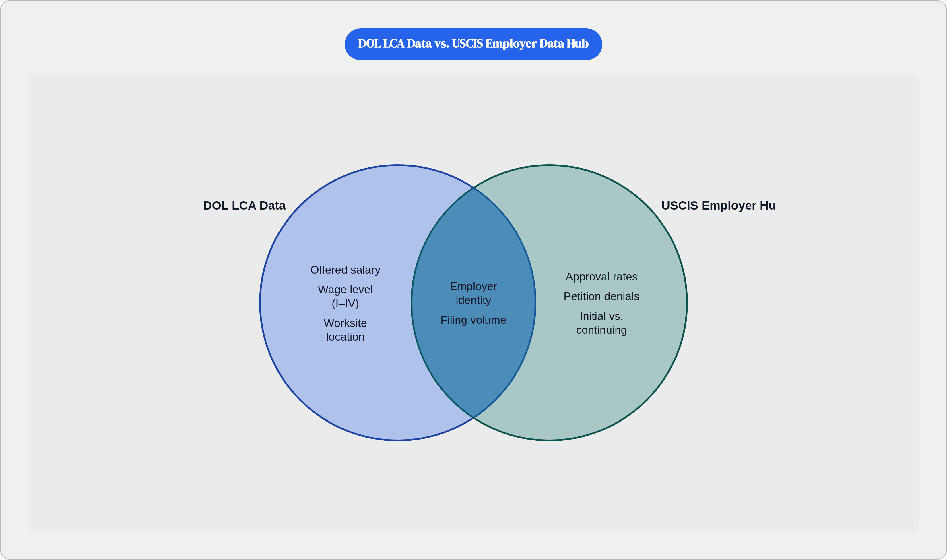947x560 pixels.
Task: Click the title 'DOL LCA Data vs. USCIS Employer Data Hub'
Action: [473, 44]
